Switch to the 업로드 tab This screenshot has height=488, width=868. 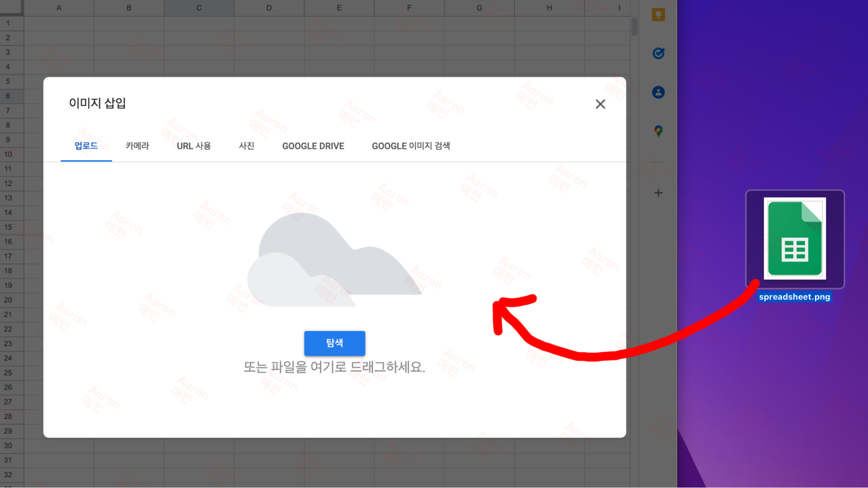86,146
